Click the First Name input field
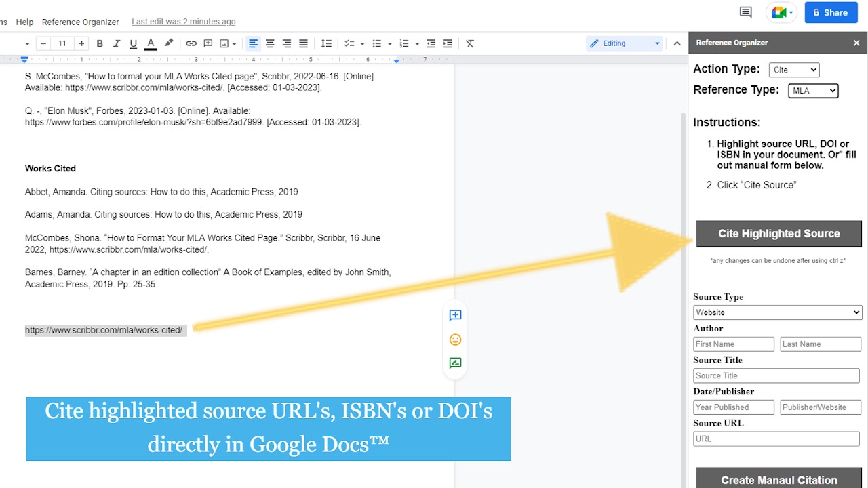 (734, 344)
